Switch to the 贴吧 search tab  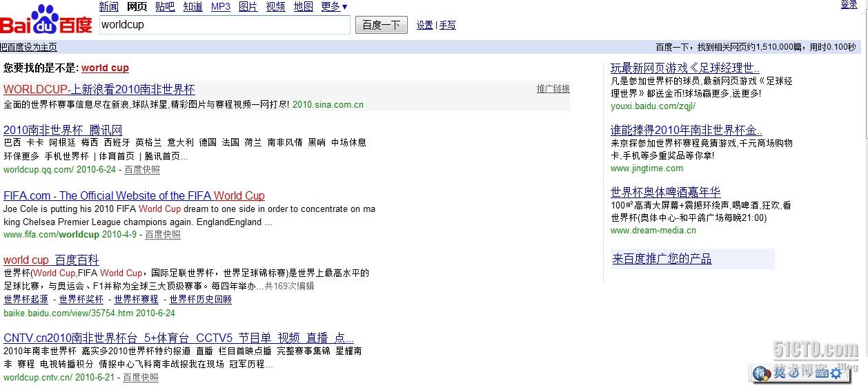(x=165, y=6)
